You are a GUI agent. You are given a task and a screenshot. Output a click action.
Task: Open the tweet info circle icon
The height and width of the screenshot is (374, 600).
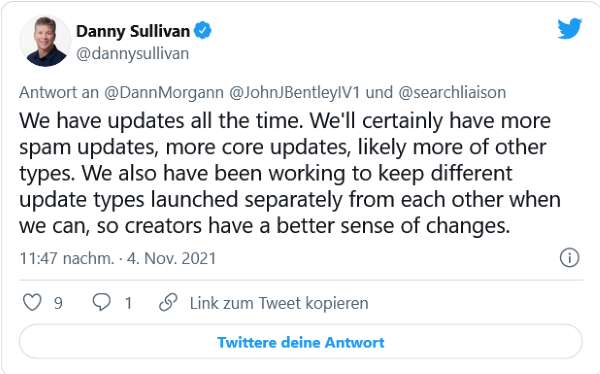569,258
